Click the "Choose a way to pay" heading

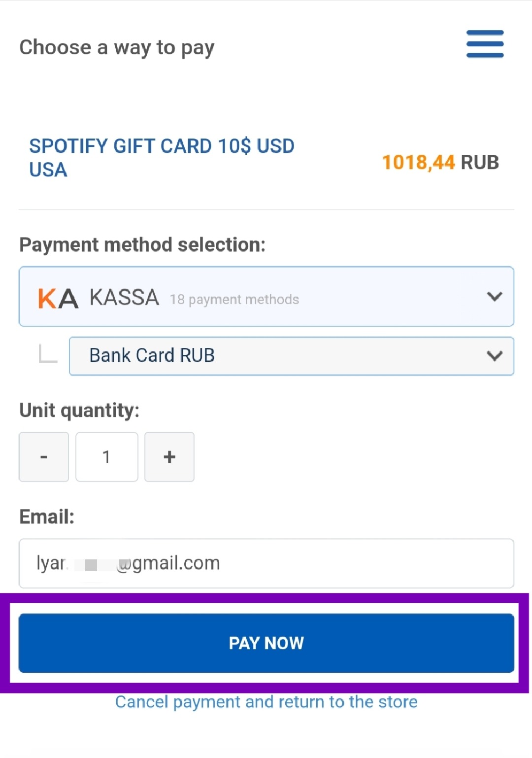pos(117,48)
